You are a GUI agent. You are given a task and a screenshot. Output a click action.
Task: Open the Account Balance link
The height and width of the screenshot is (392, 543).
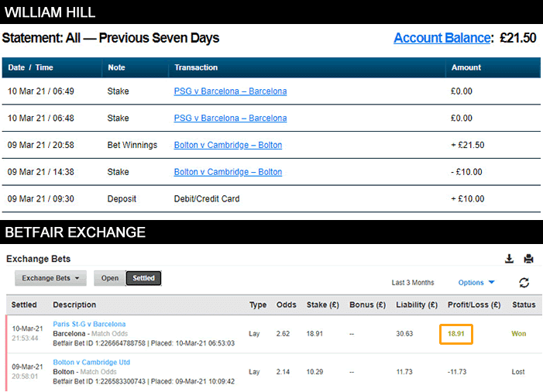pyautogui.click(x=442, y=38)
